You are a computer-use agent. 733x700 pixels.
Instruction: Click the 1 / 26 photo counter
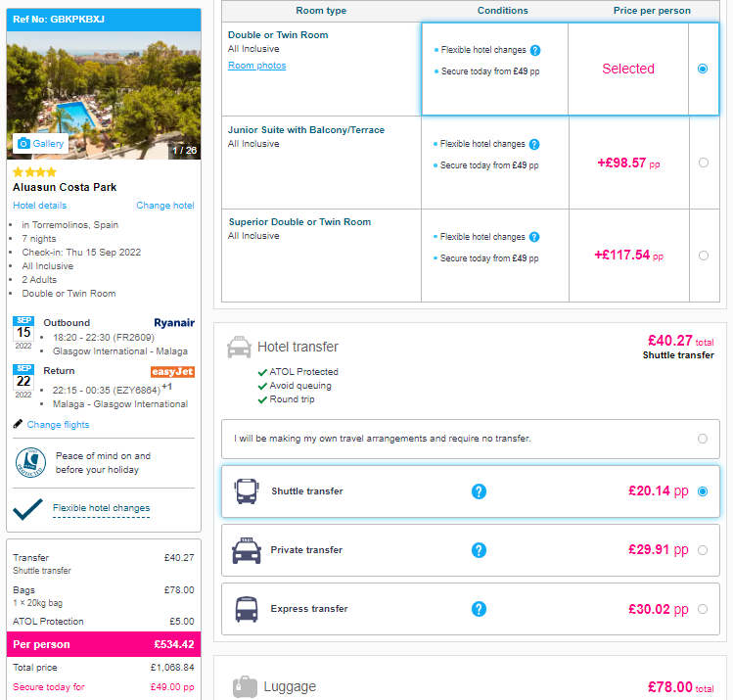185,151
